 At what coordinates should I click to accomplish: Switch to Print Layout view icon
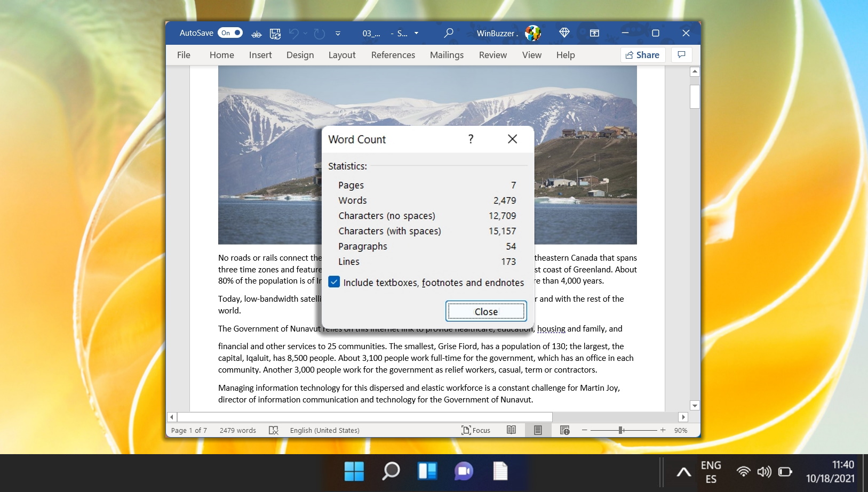(538, 430)
